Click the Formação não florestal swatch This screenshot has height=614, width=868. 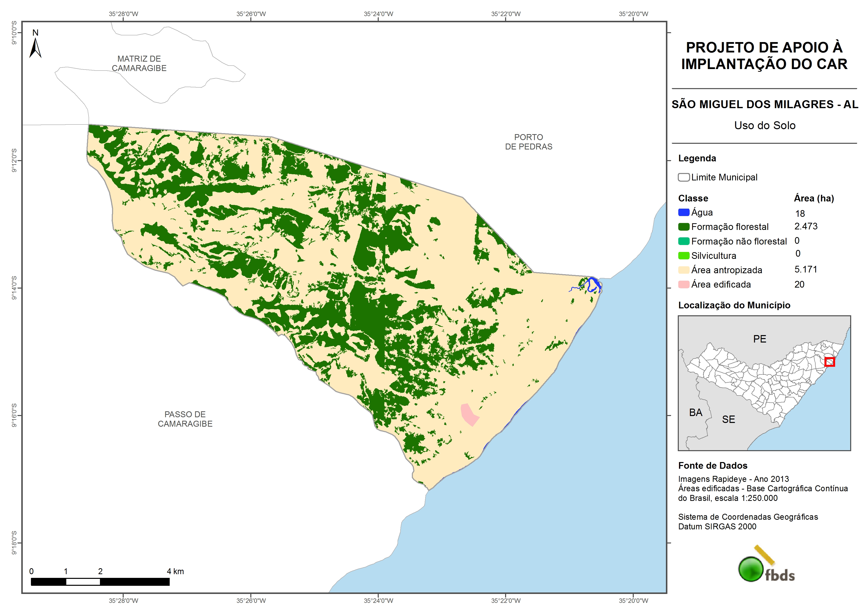point(683,241)
